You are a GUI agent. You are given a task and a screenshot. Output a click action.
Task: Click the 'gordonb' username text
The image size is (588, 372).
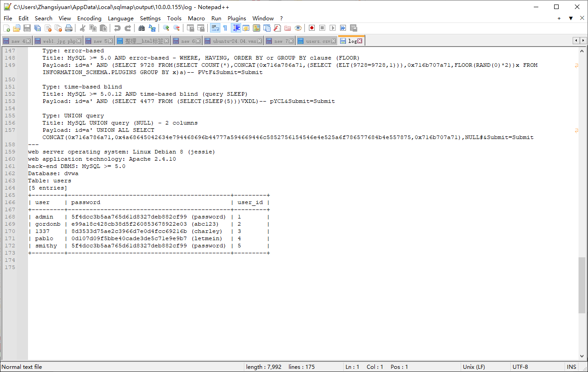(48, 224)
